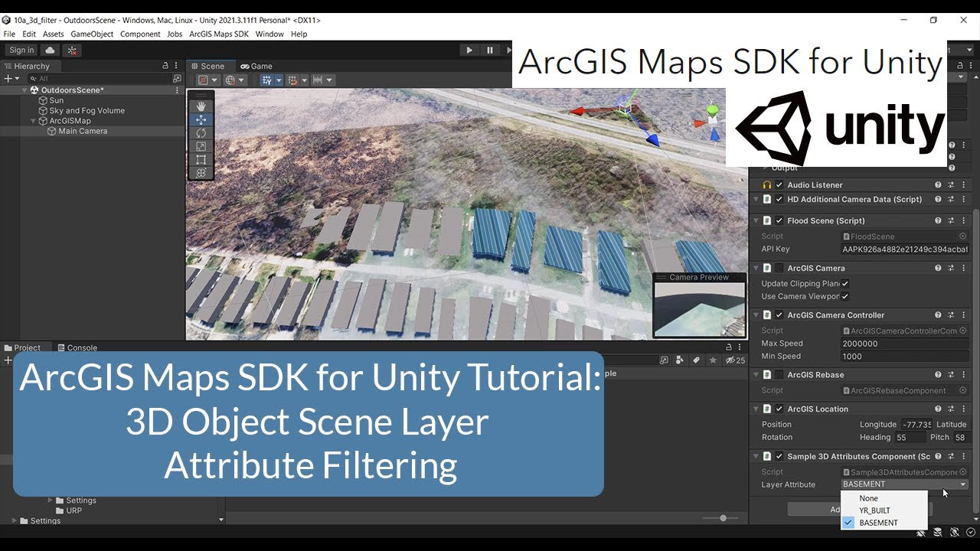
Task: Open presets for Flood Scene script
Action: (x=951, y=220)
